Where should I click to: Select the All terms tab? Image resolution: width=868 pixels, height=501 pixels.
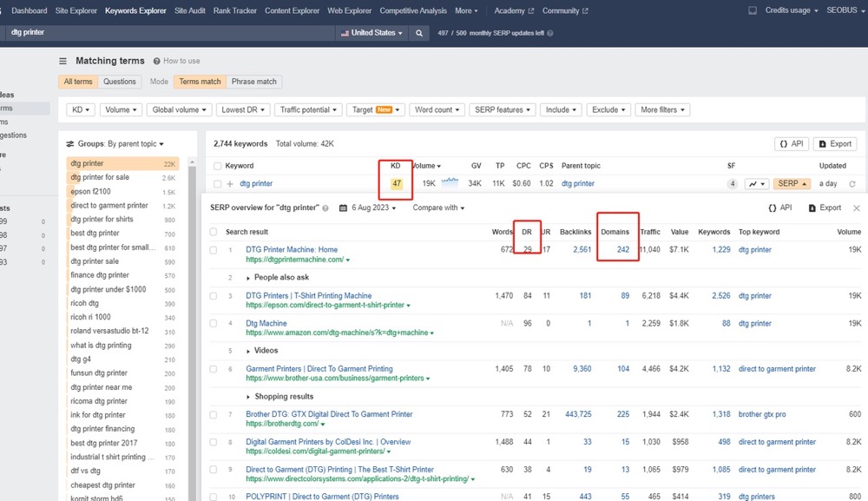coord(78,82)
